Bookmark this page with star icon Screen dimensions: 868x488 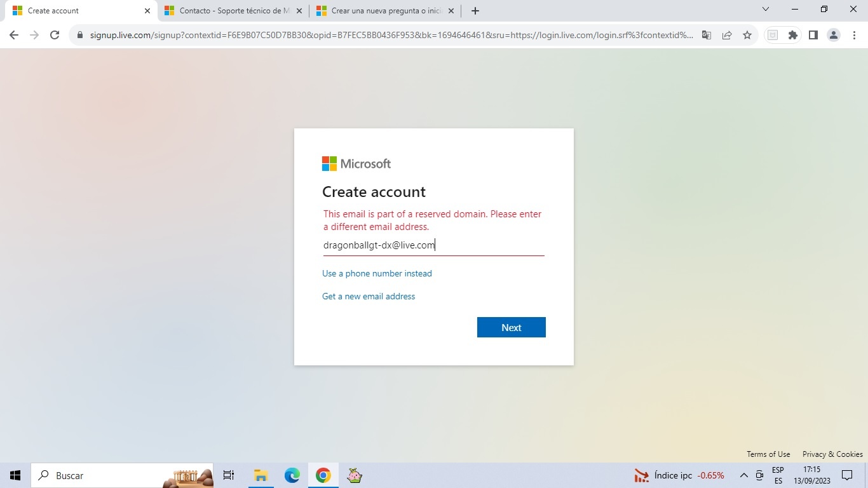click(x=747, y=35)
